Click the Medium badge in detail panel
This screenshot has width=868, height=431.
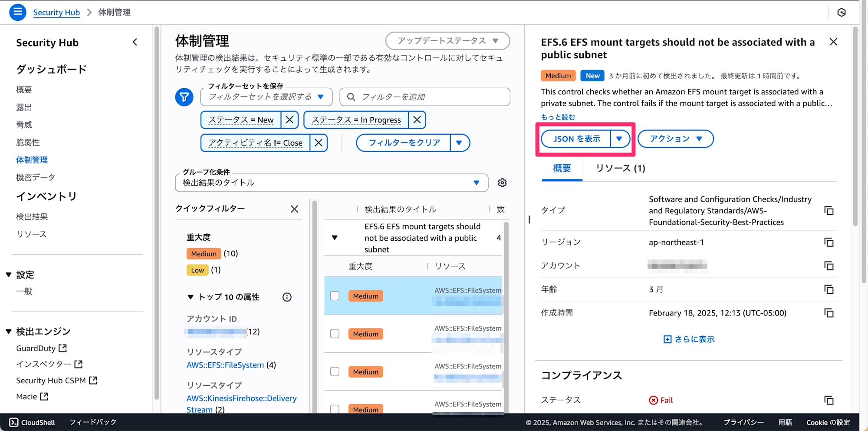pos(558,76)
